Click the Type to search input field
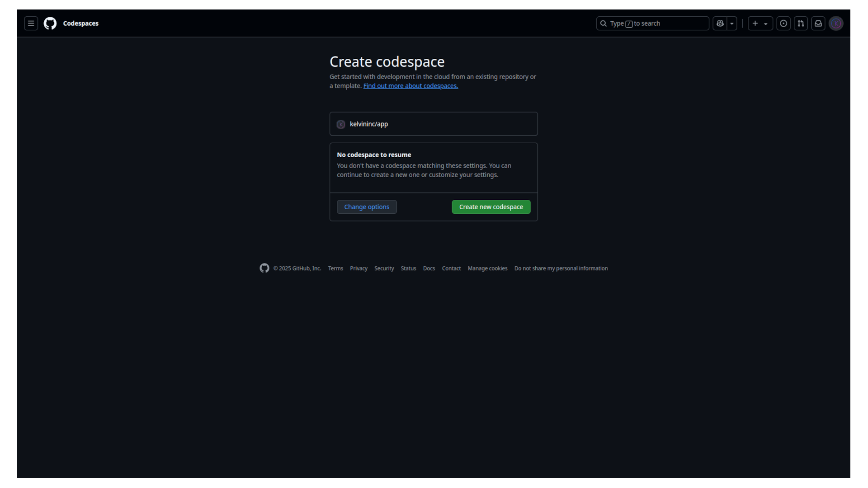This screenshot has width=868, height=488. (652, 23)
